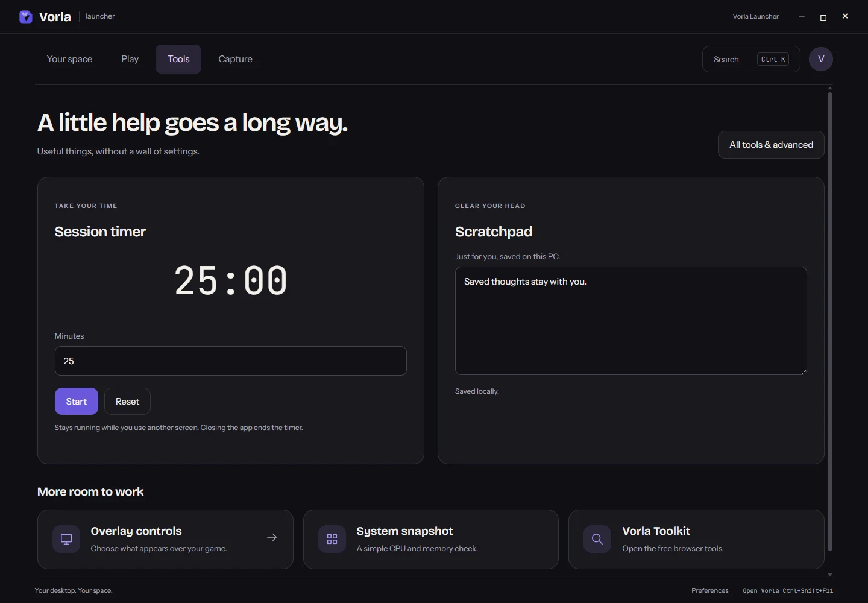Follow the arrow on the Overlay controls card
This screenshot has width=868, height=603.
click(272, 537)
